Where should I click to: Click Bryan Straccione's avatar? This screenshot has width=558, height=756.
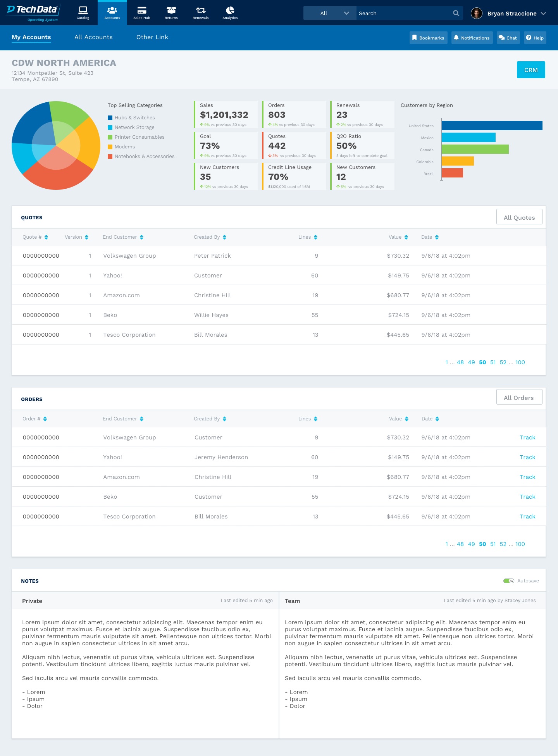(x=477, y=13)
